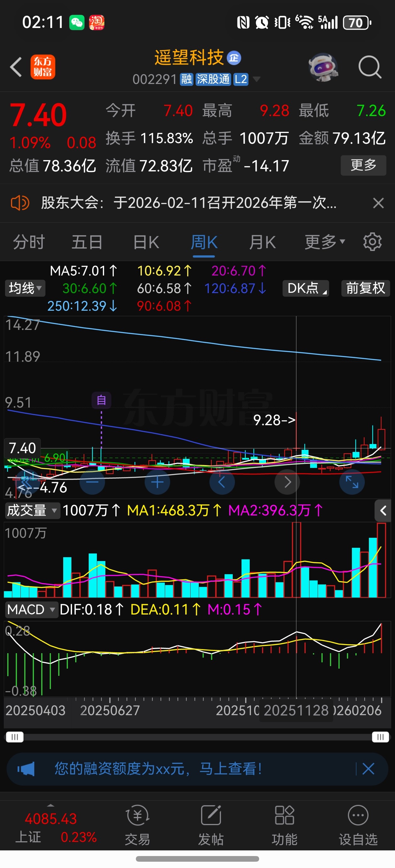Go back with the top-left arrow
The height and width of the screenshot is (868, 395).
pos(16,67)
